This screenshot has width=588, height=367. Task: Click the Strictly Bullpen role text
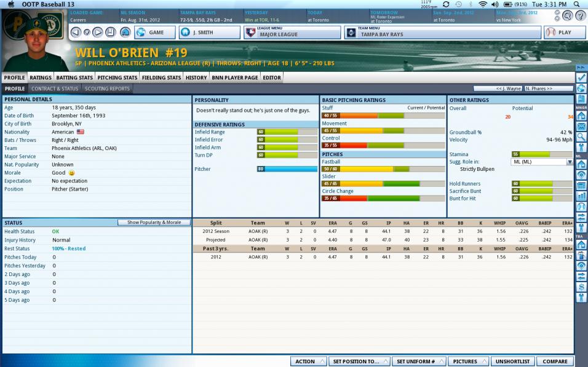coord(477,169)
